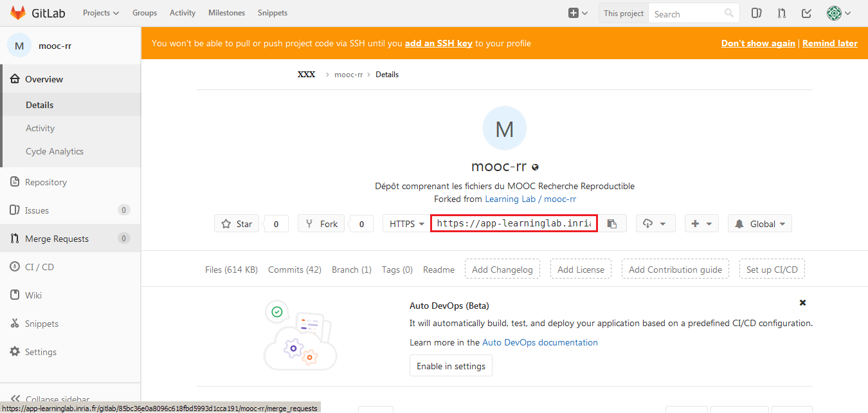Close the Auto DevOps banner
The image size is (868, 413).
[802, 302]
